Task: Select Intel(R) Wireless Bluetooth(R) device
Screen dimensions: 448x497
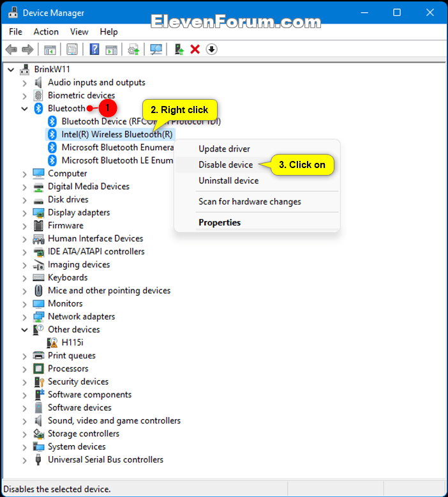Action: [117, 134]
